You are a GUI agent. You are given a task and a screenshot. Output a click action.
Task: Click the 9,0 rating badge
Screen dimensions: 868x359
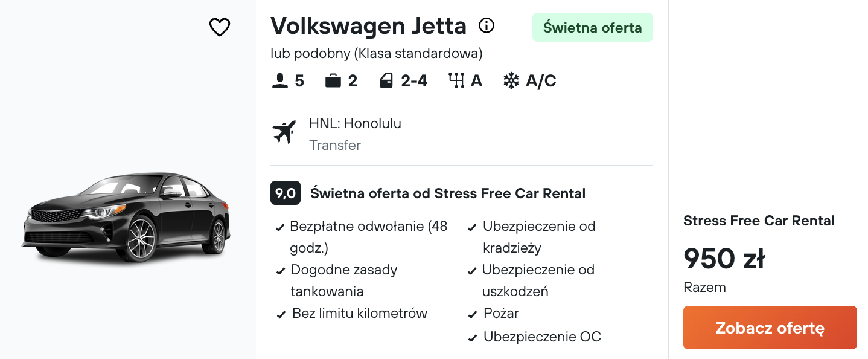pyautogui.click(x=286, y=193)
